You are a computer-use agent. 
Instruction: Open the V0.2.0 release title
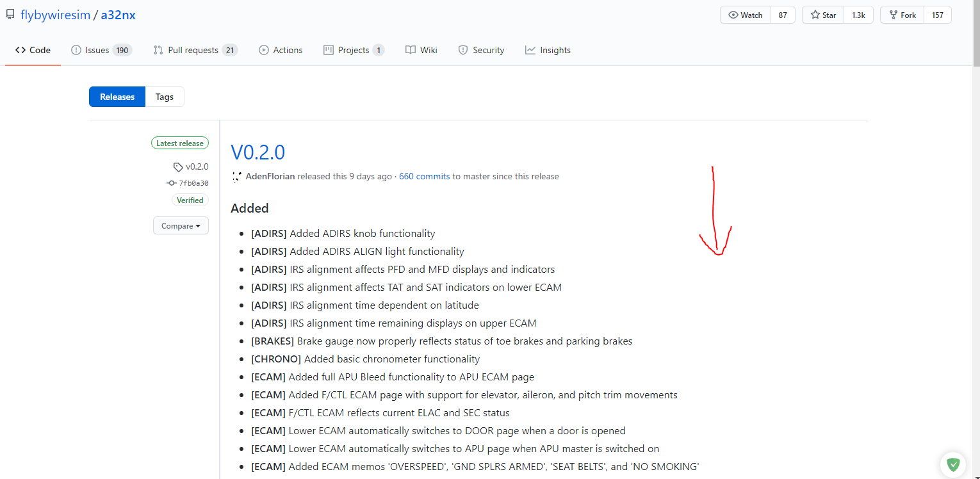pyautogui.click(x=257, y=152)
